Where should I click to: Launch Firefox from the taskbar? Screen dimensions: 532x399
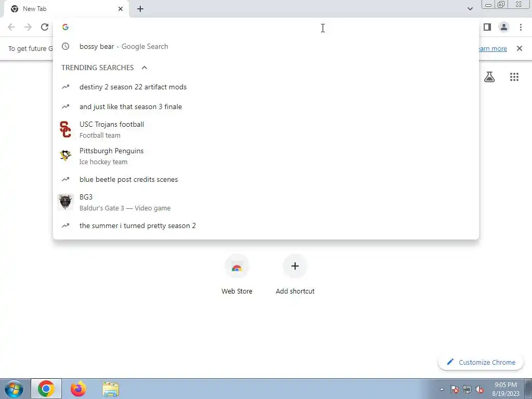pyautogui.click(x=78, y=389)
